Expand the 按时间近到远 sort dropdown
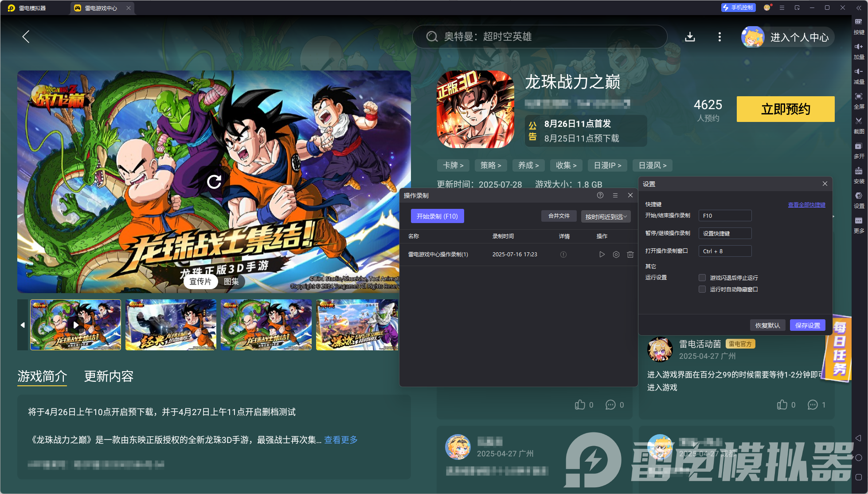The width and height of the screenshot is (868, 494). click(606, 216)
